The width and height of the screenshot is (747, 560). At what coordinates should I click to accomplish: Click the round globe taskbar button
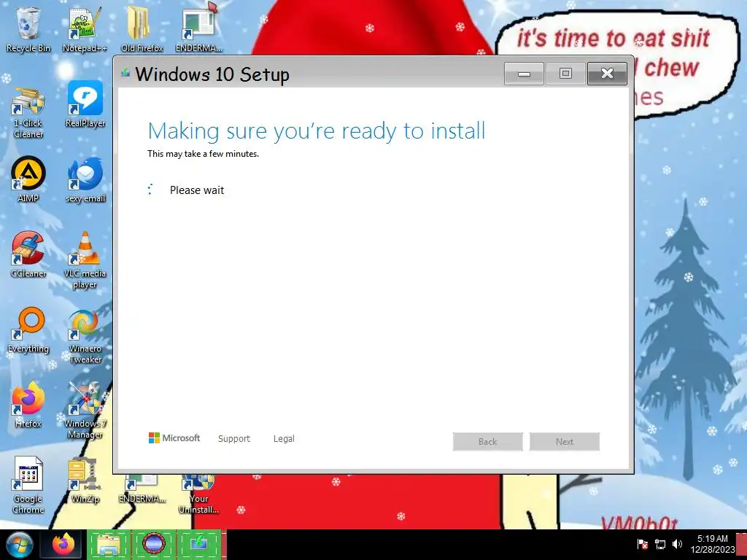(x=154, y=545)
